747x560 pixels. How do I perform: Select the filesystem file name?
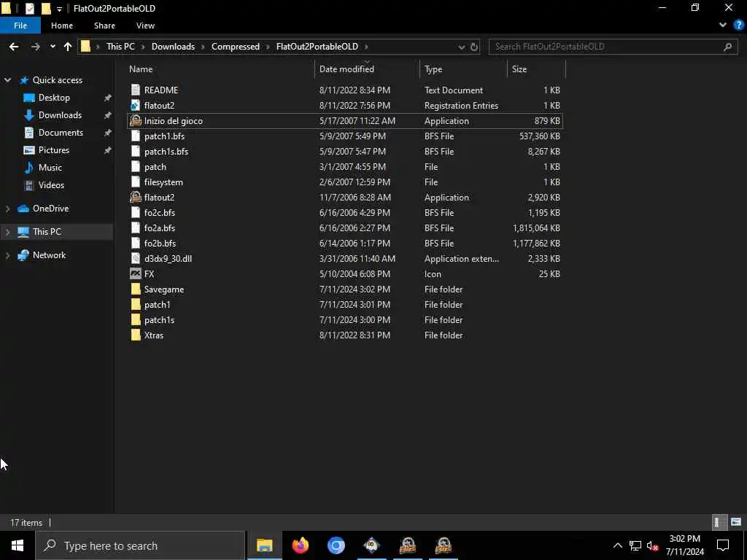(163, 182)
